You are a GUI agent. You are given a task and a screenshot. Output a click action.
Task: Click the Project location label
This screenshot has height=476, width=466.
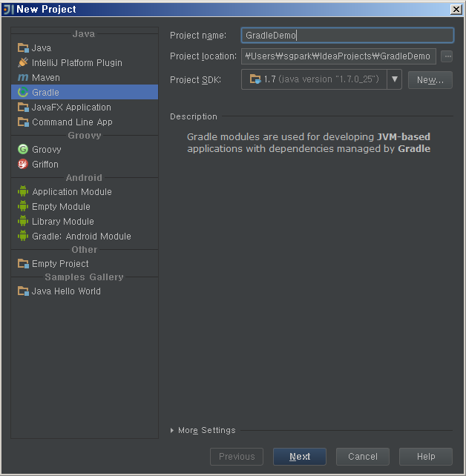[x=203, y=56]
